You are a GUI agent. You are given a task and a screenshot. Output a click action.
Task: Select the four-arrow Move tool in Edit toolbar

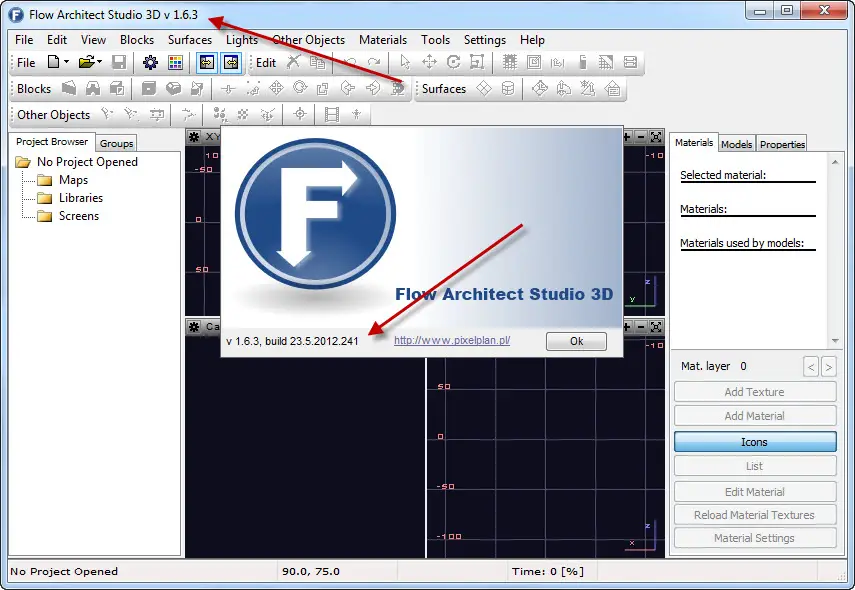click(x=430, y=62)
